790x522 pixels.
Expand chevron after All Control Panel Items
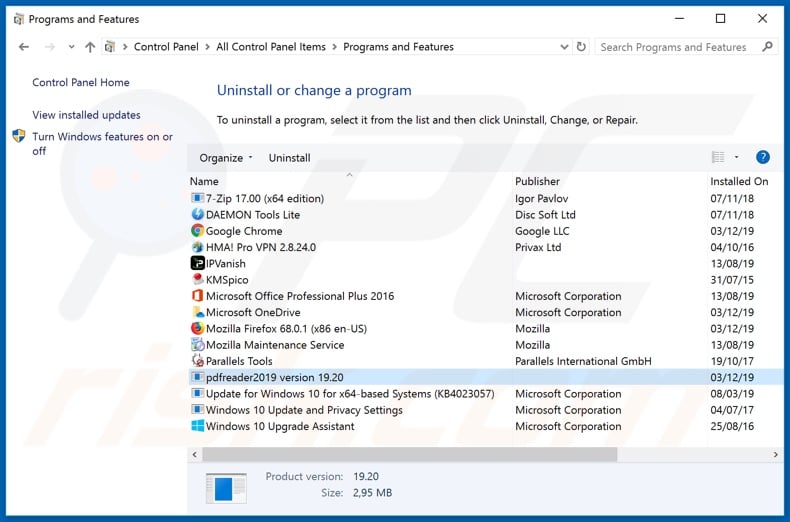point(334,47)
